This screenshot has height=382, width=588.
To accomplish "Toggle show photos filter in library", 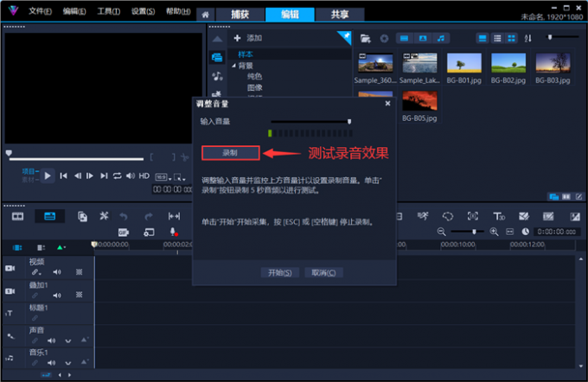I will [423, 38].
